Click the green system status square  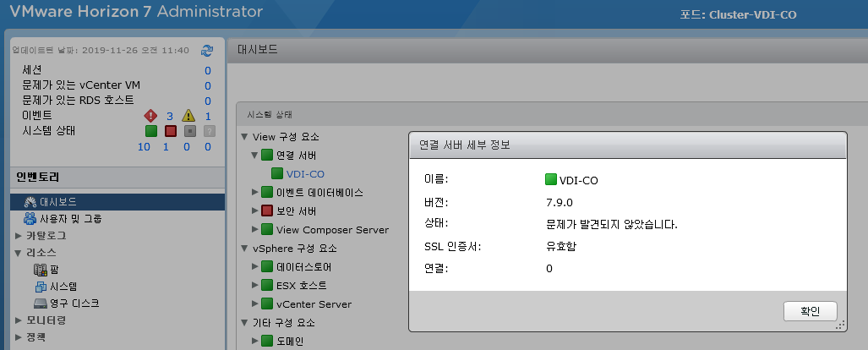click(151, 131)
